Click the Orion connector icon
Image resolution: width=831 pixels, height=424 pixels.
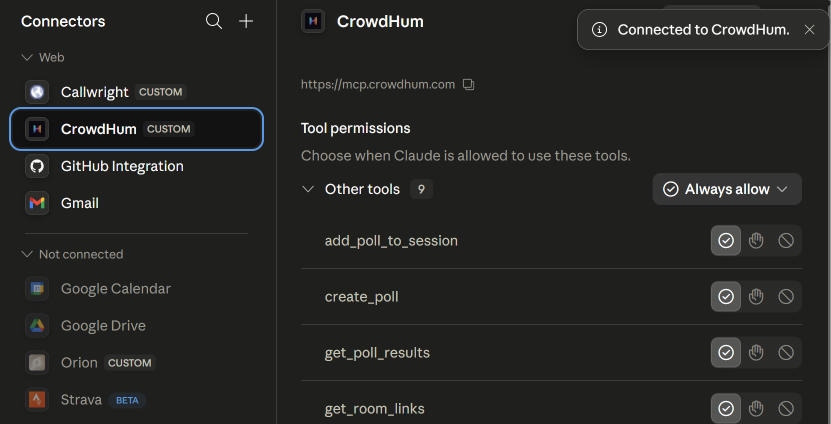pyautogui.click(x=37, y=363)
